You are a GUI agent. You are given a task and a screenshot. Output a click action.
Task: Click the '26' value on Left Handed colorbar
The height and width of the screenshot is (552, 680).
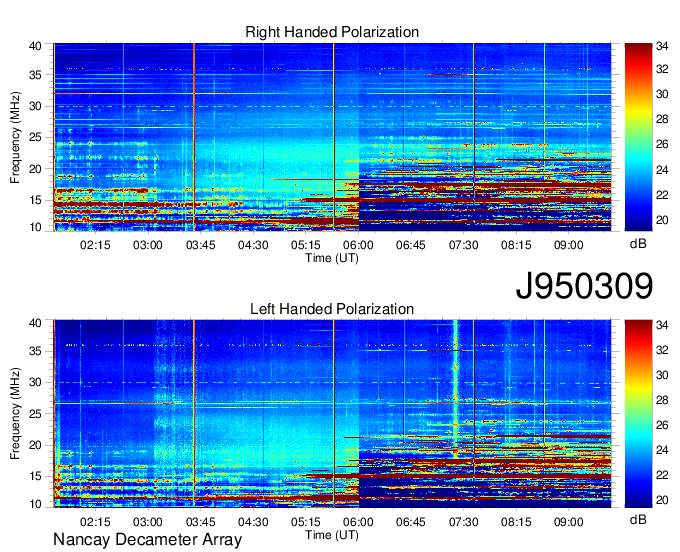(x=662, y=425)
